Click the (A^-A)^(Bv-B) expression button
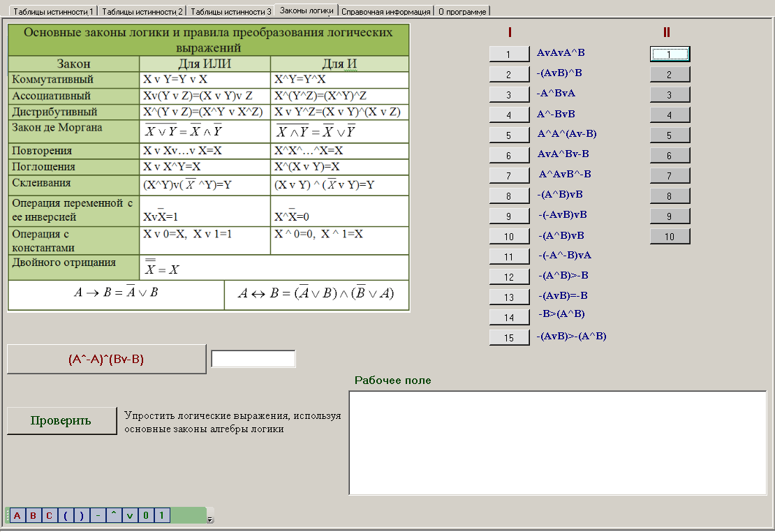The image size is (775, 532). 106,359
